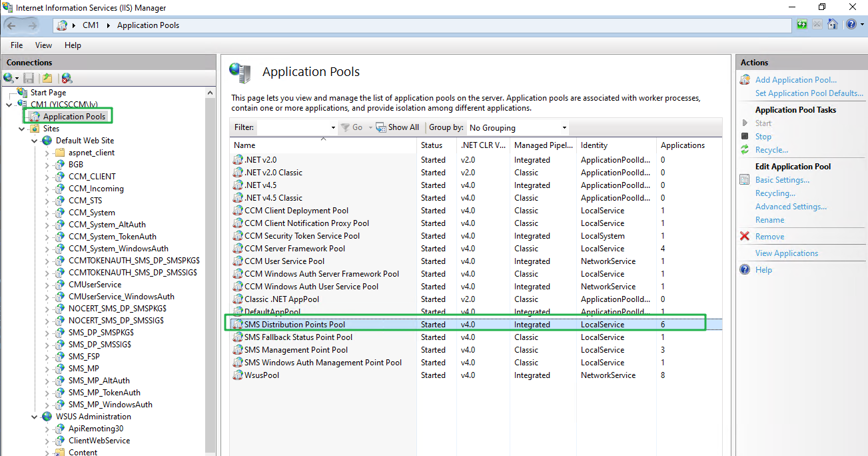Click the Name column header
This screenshot has width=868, height=456.
click(x=324, y=145)
